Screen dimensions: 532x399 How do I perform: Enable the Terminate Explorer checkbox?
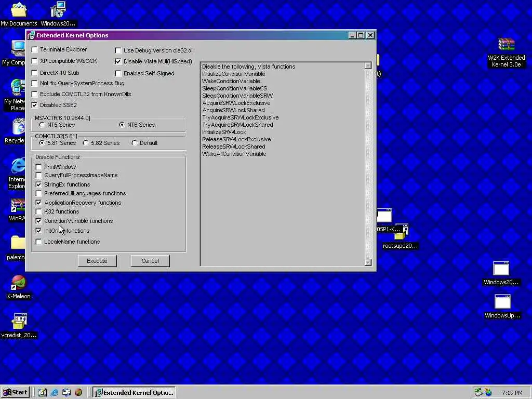(35, 50)
